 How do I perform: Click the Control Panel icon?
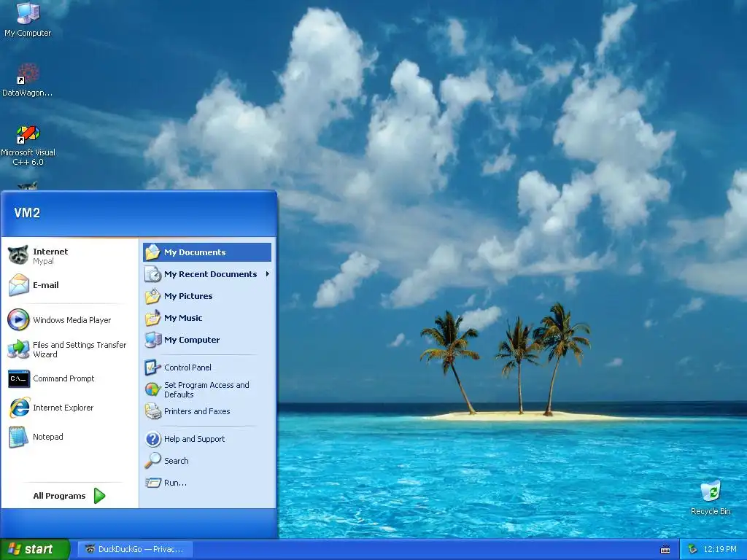tap(153, 367)
